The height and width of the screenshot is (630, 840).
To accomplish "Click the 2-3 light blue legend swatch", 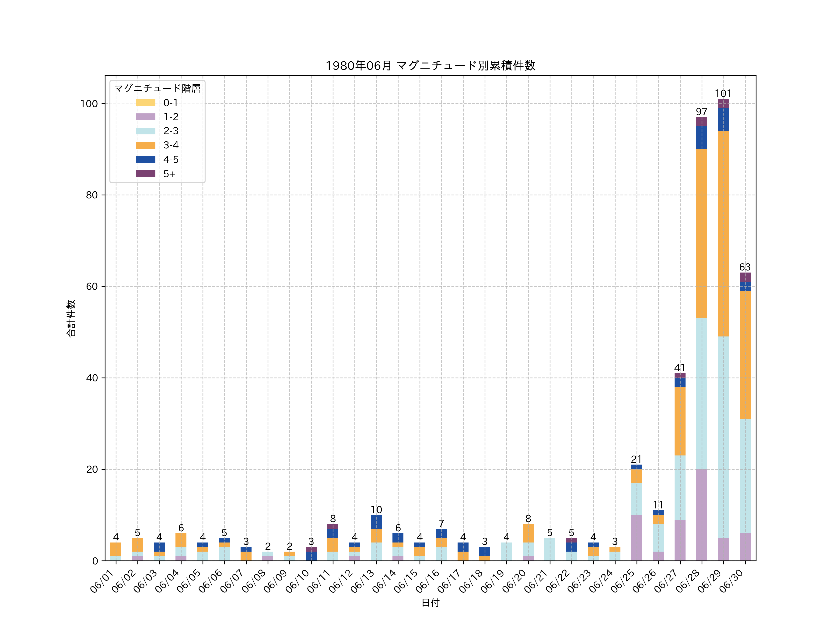I will (x=145, y=131).
